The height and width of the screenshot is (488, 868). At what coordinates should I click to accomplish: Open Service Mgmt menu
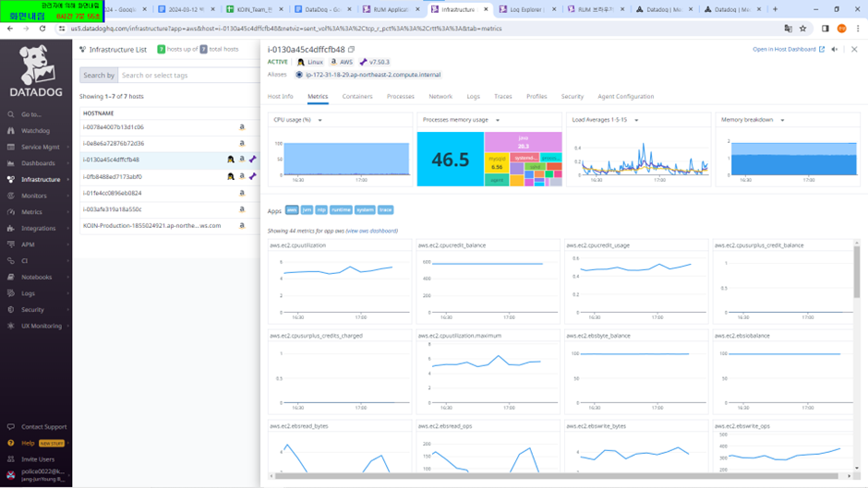(40, 148)
